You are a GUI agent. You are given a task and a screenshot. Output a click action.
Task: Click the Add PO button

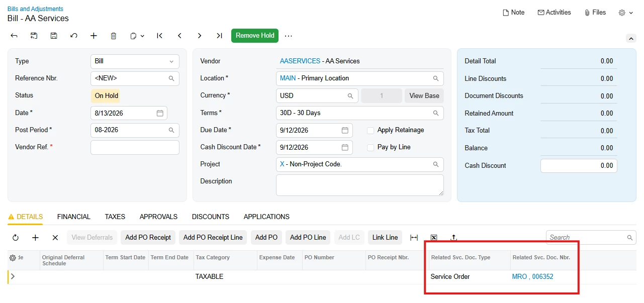click(266, 238)
